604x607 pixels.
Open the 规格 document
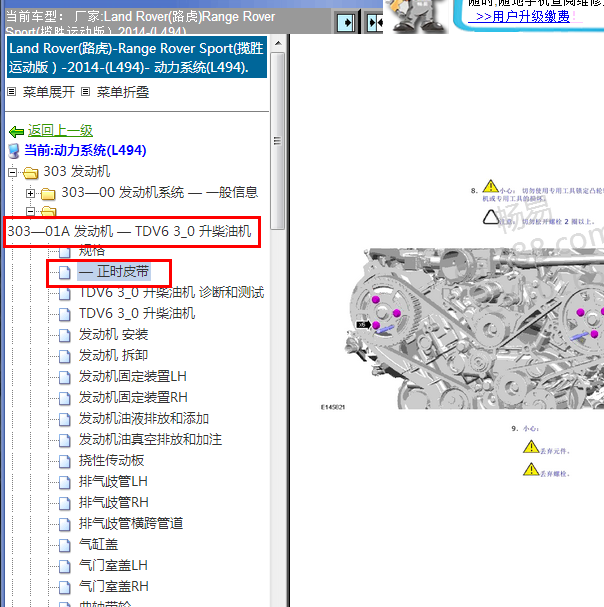pos(92,250)
